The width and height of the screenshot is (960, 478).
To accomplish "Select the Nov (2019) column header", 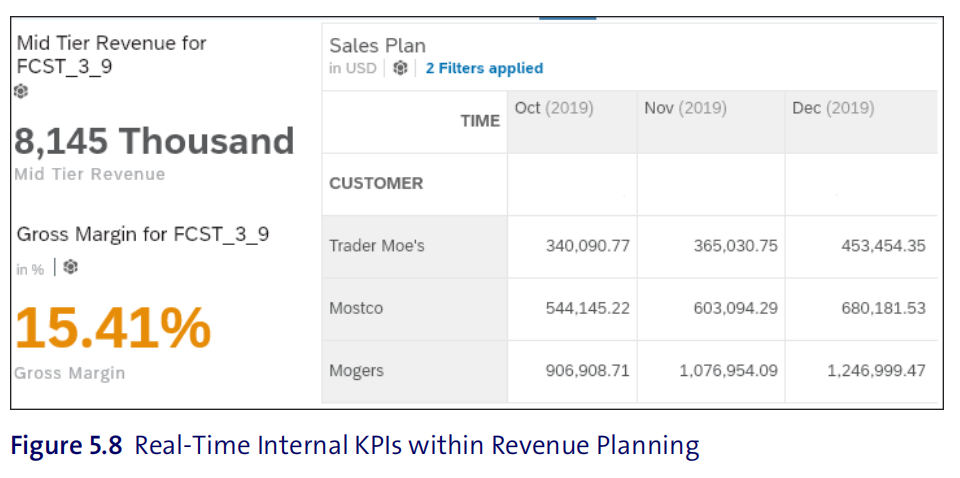I will tap(711, 122).
